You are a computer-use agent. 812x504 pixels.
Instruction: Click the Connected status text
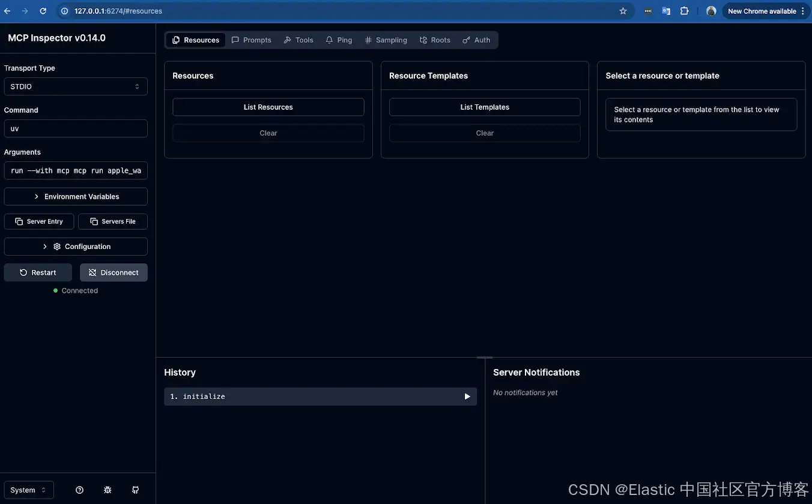[x=80, y=290]
